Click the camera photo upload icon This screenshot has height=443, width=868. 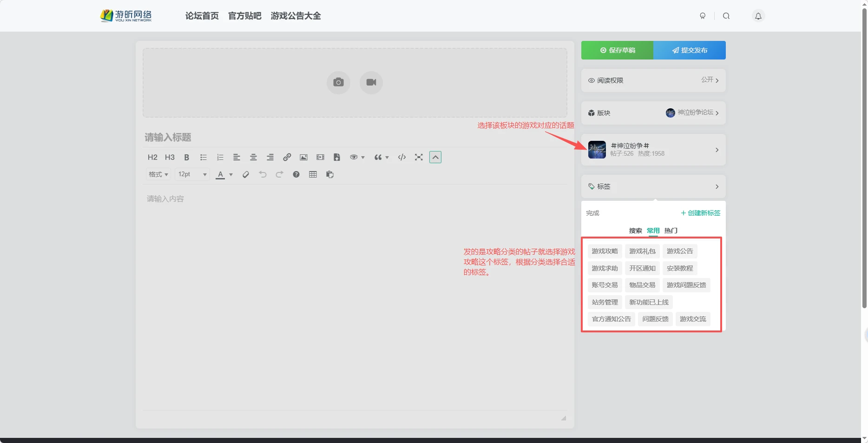coord(338,82)
